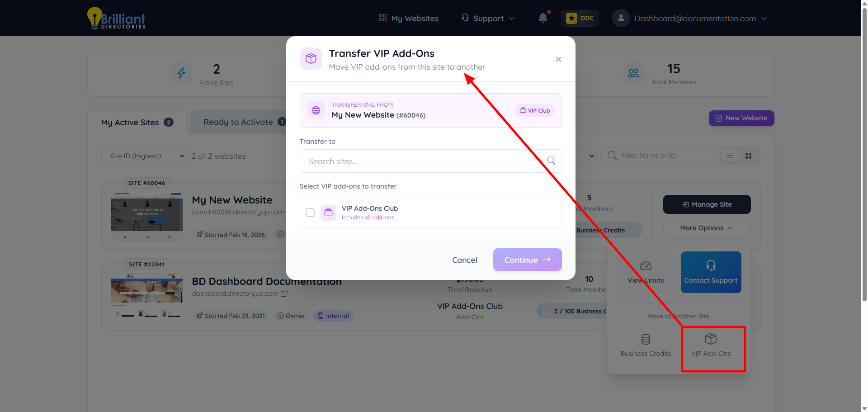Click Cancel in the transfer dialog
The height and width of the screenshot is (412, 868).
pyautogui.click(x=464, y=260)
